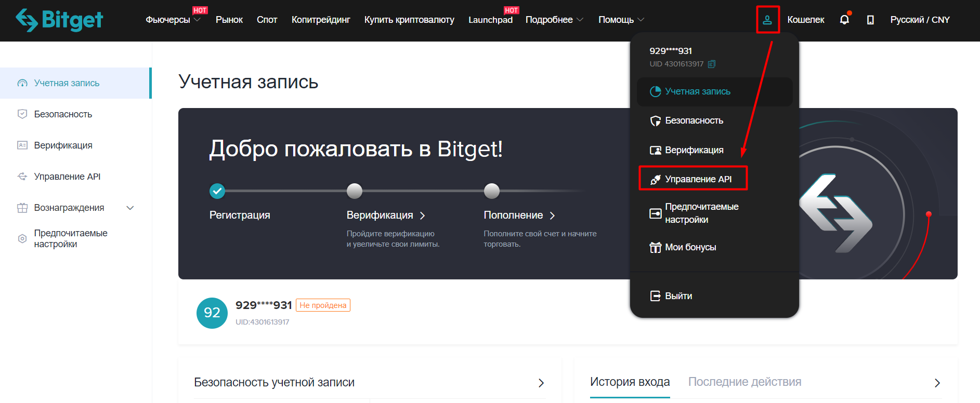Click the sidebar Предпочитаемые настройки hexagon icon
The image size is (980, 403).
pos(22,239)
